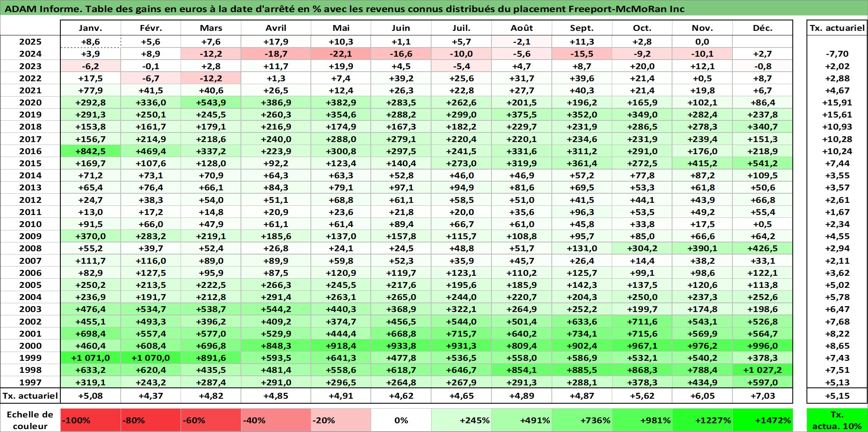Click the +7,03 December actuarial rate
This screenshot has height=432, width=868.
pyautogui.click(x=763, y=396)
